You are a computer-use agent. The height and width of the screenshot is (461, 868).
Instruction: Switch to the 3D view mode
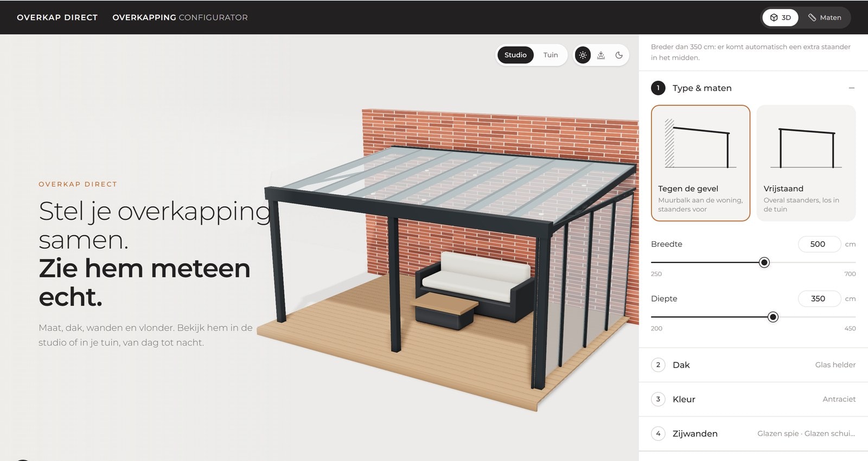tap(781, 17)
